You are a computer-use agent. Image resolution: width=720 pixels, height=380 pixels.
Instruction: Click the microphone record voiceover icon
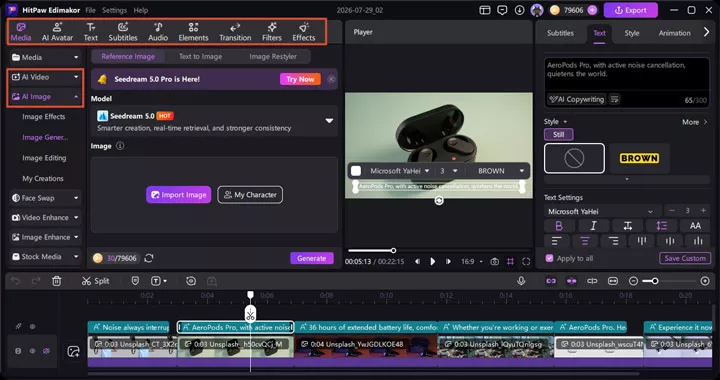pos(521,281)
